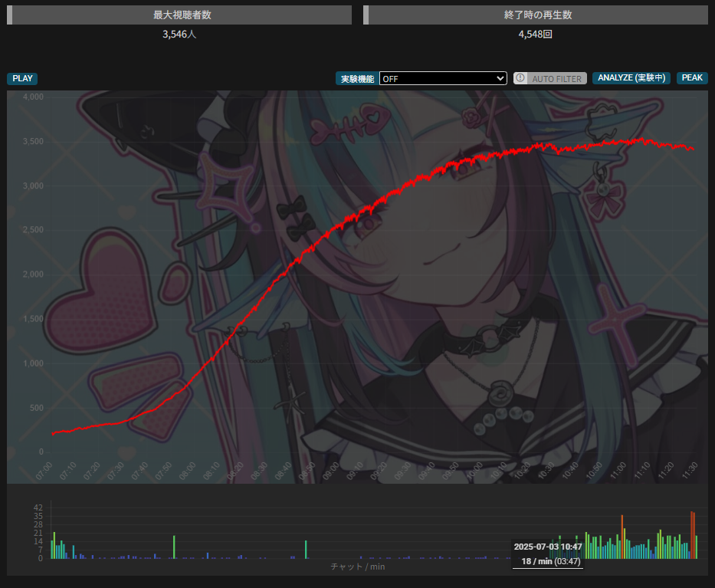Open the 実験機能 OFF dropdown
This screenshot has height=588, width=715.
[x=443, y=78]
